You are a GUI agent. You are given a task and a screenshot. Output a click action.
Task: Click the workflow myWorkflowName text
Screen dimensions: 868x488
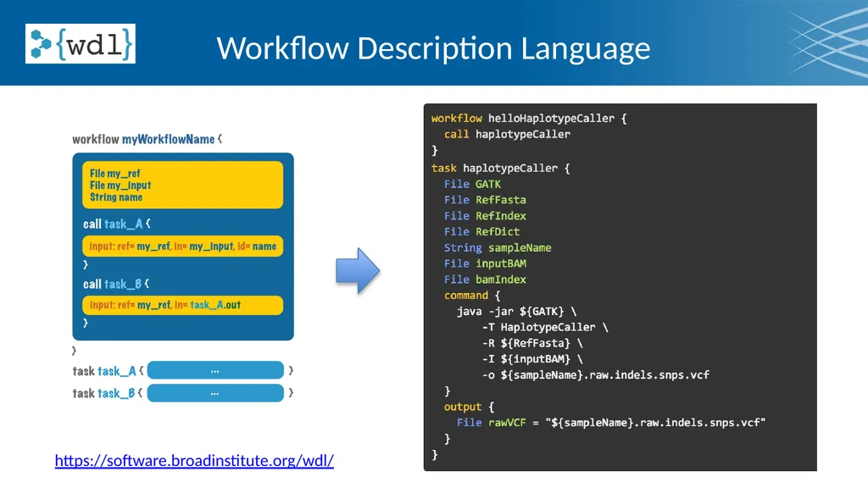147,139
